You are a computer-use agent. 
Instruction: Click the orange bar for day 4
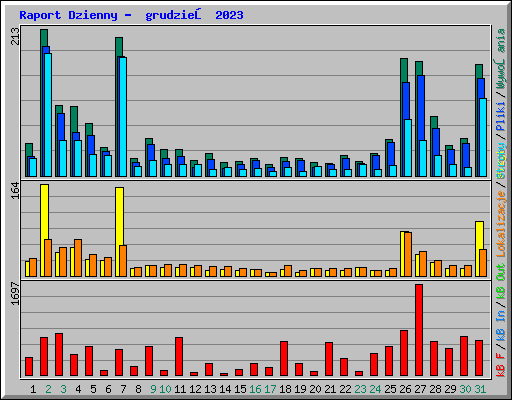78,258
